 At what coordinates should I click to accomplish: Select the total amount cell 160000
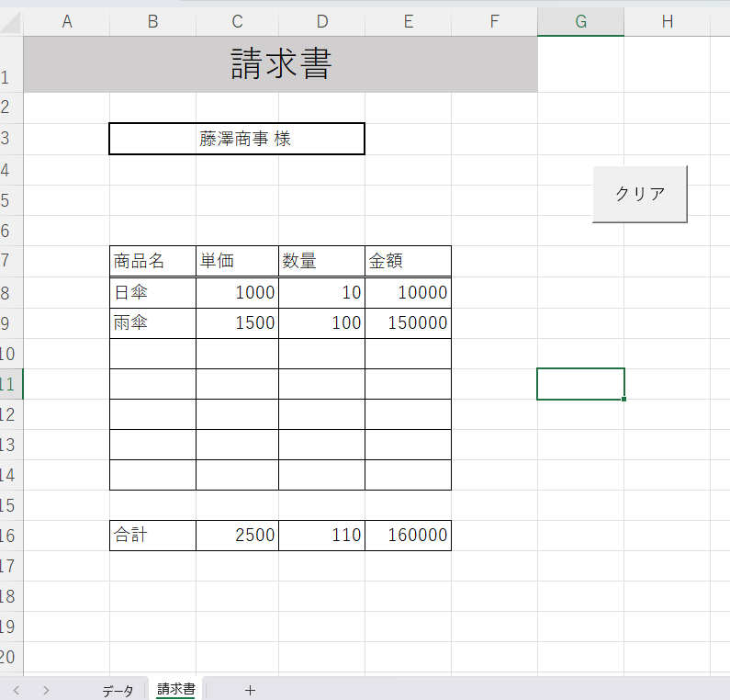(408, 536)
